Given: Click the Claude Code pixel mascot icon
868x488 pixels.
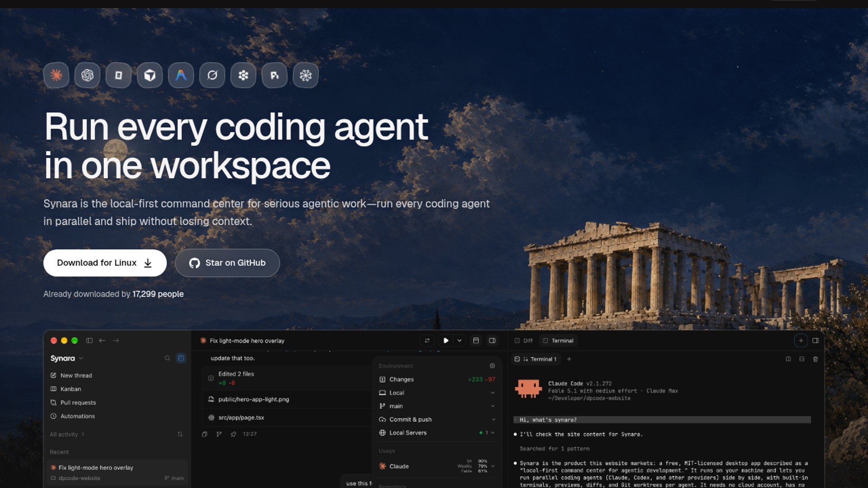Looking at the screenshot, I should [528, 389].
